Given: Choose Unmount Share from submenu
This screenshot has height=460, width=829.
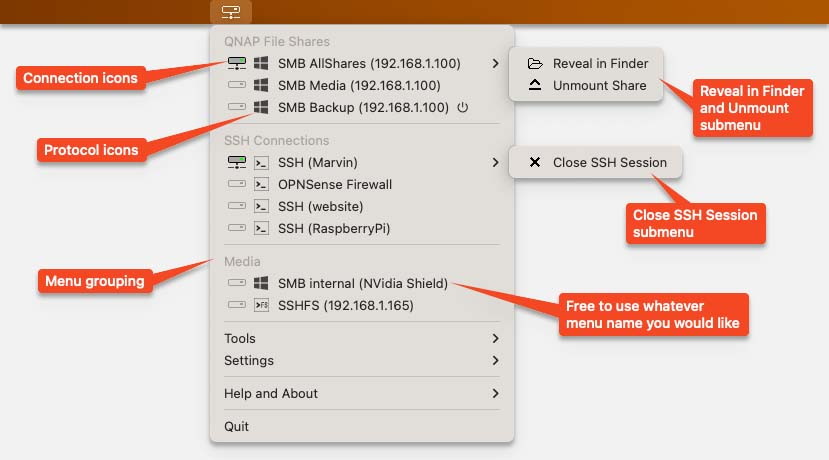Looking at the screenshot, I should (599, 86).
